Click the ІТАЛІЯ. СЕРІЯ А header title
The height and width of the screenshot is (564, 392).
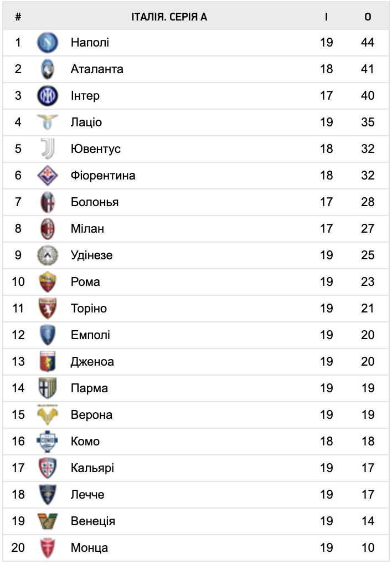point(169,17)
